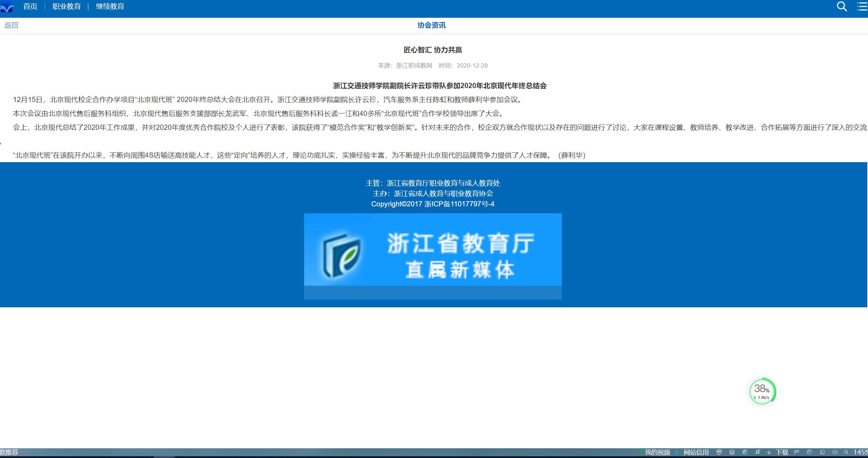Click the footer line 主办：浙江省成人教育与职业教育协会

pos(433,194)
